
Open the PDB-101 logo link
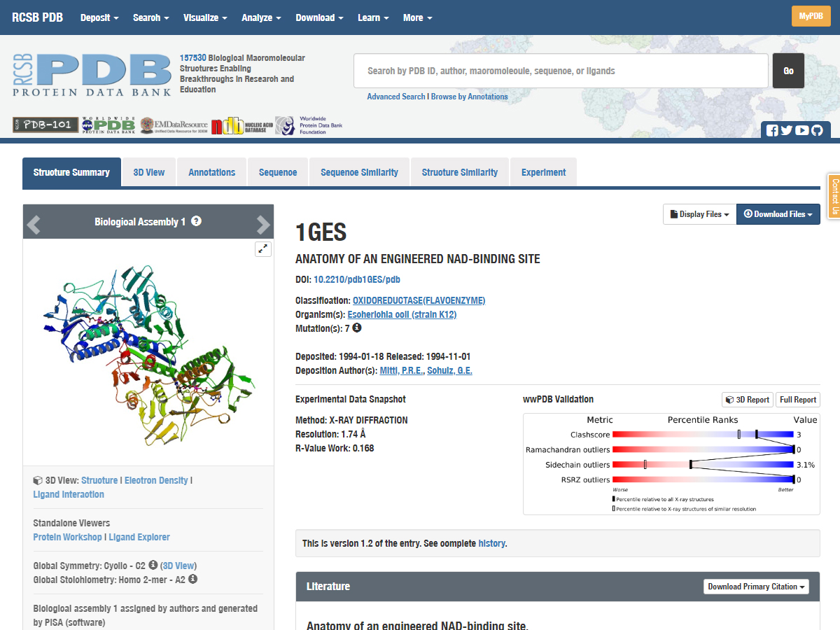pos(45,125)
